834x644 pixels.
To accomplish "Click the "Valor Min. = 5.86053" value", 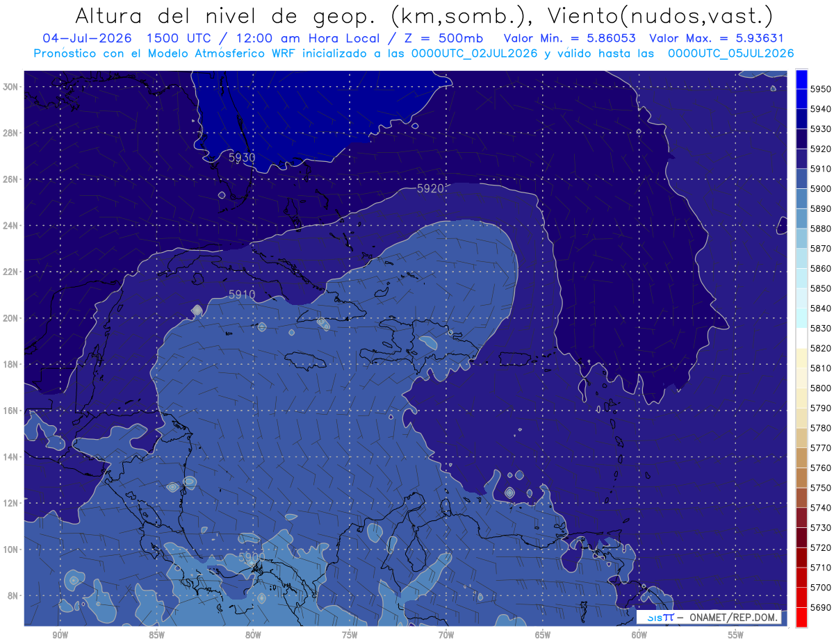I will [569, 38].
